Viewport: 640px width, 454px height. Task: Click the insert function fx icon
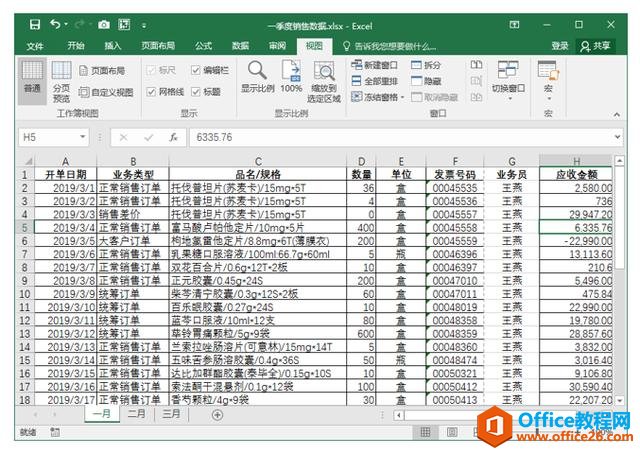(x=173, y=137)
